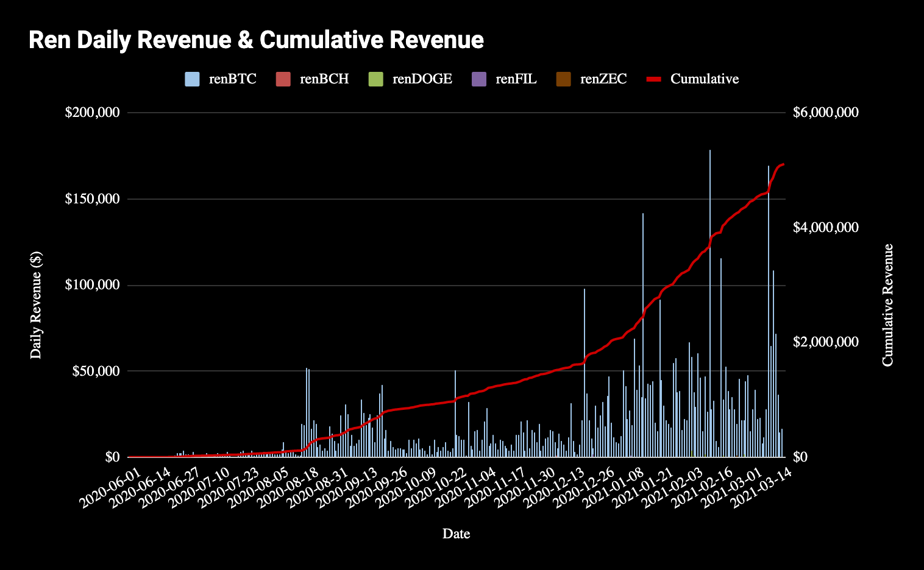Click the $6,000,000 right axis tick label
Screen dimensions: 924x570
click(825, 113)
